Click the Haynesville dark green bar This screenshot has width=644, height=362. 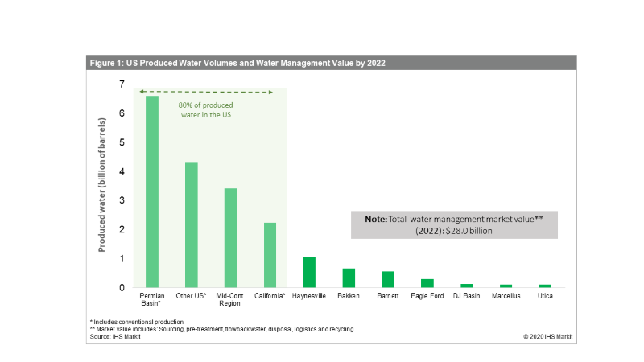[x=309, y=273]
